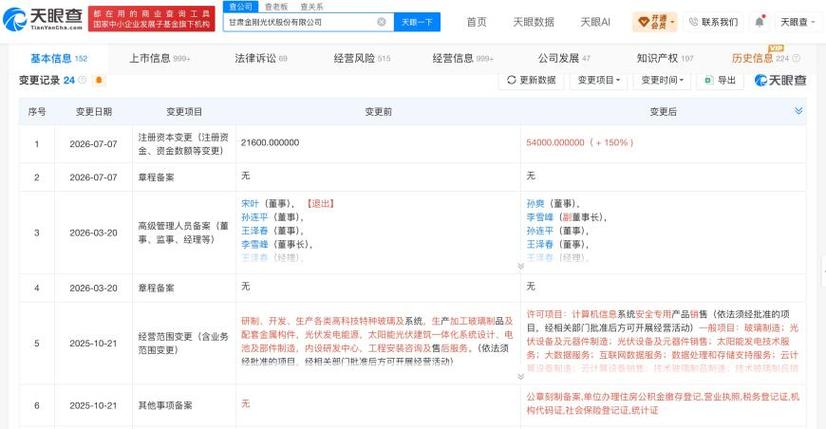
Task: Click the Tianyancha logo in header
Action: tap(43, 19)
